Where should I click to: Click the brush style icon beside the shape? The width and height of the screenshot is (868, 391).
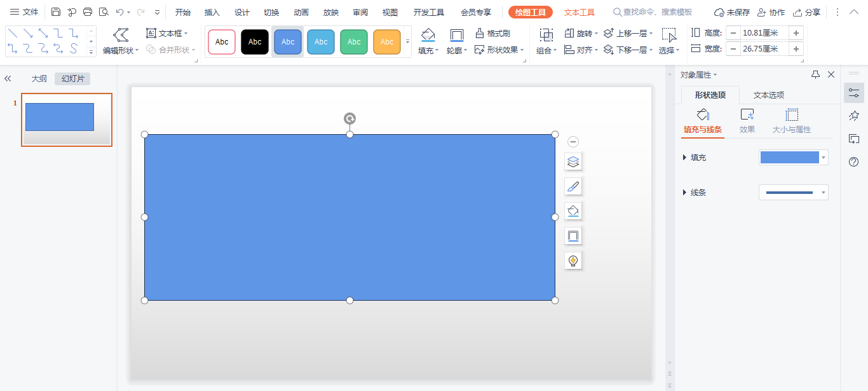coord(573,186)
